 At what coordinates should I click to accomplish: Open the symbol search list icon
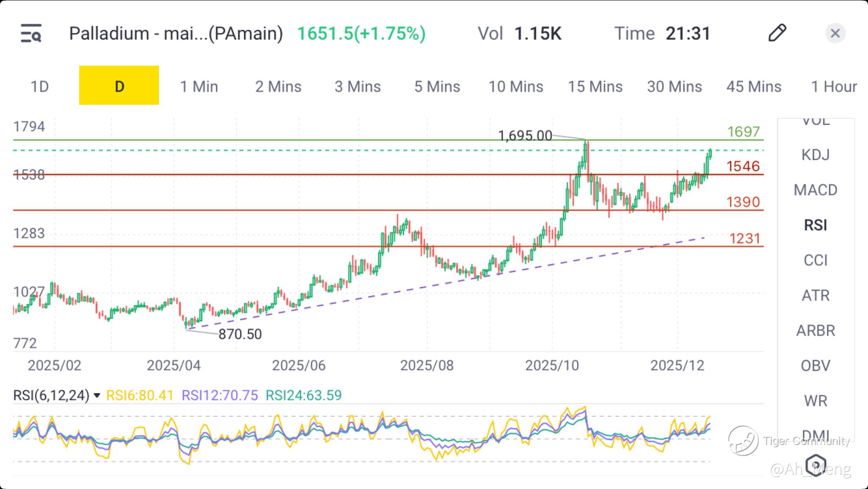[31, 34]
